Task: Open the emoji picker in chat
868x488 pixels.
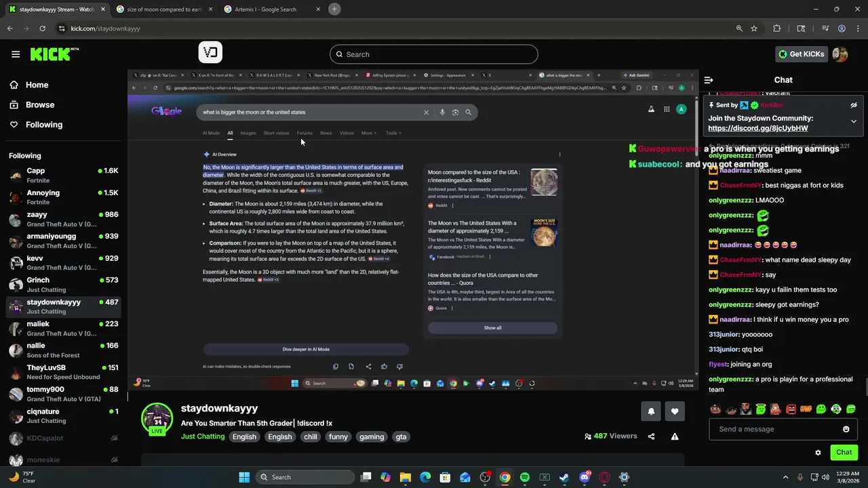Action: coord(846,429)
